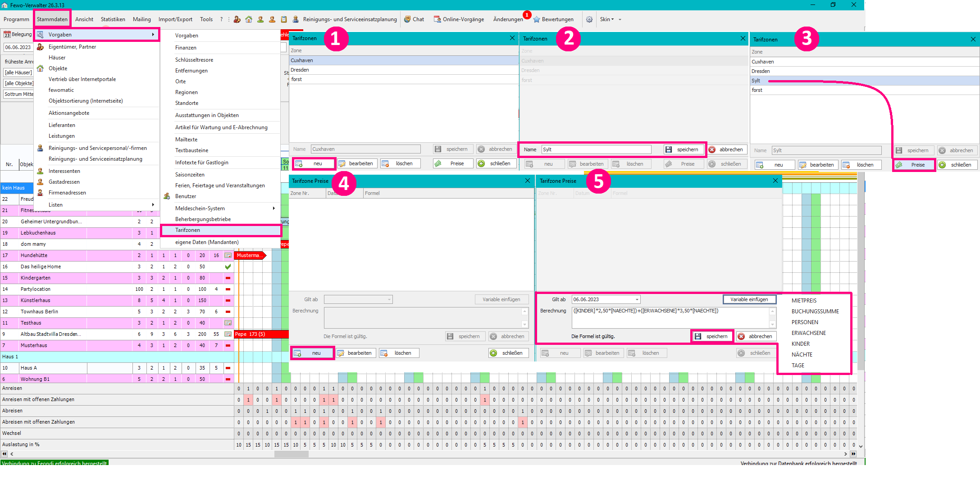Click the house icon in the main toolbar
Viewport: 980px width, 479px height.
pyautogui.click(x=249, y=19)
